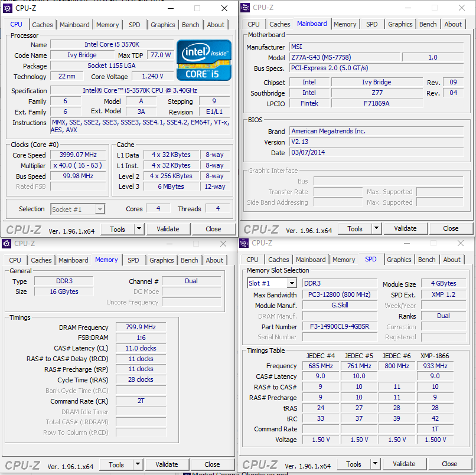Click Tools button in the Mainboard window
The height and width of the screenshot is (475, 476).
[x=355, y=229]
